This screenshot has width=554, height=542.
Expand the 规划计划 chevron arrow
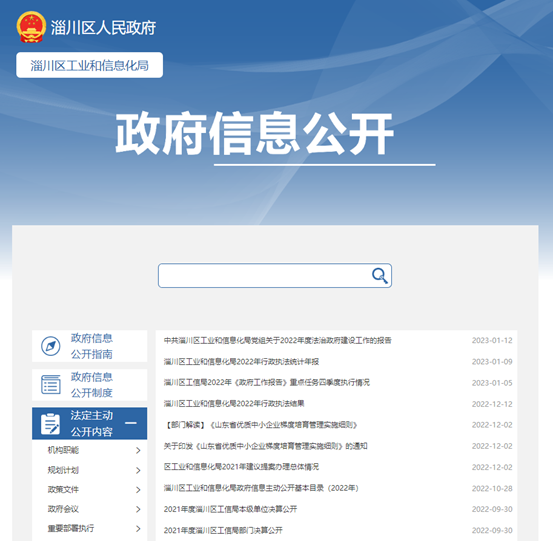138,470
